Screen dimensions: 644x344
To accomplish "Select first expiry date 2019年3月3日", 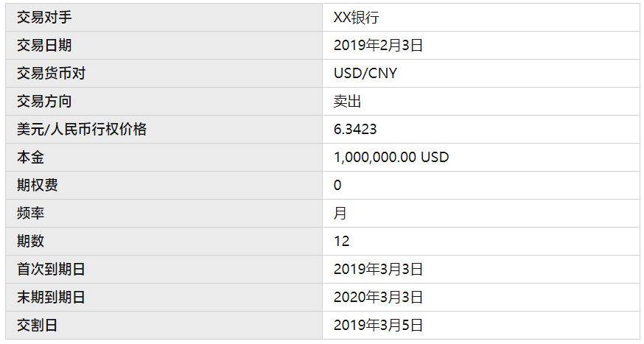I will (x=378, y=270).
